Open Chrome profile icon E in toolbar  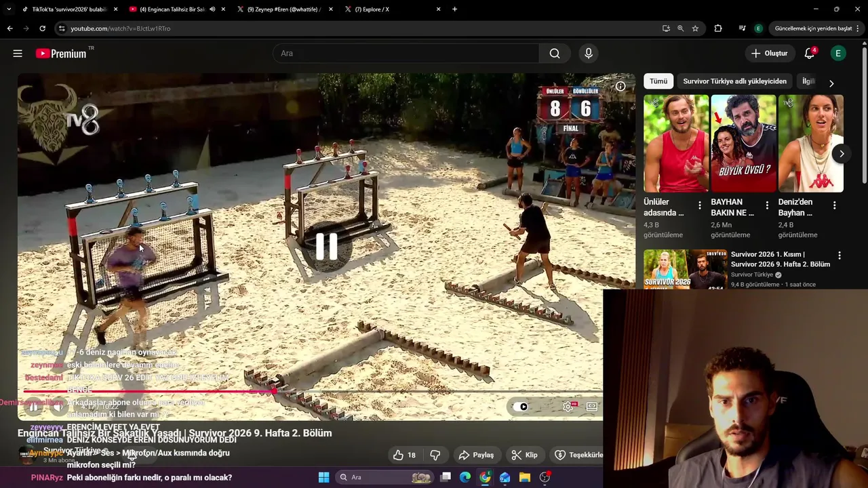pyautogui.click(x=758, y=28)
